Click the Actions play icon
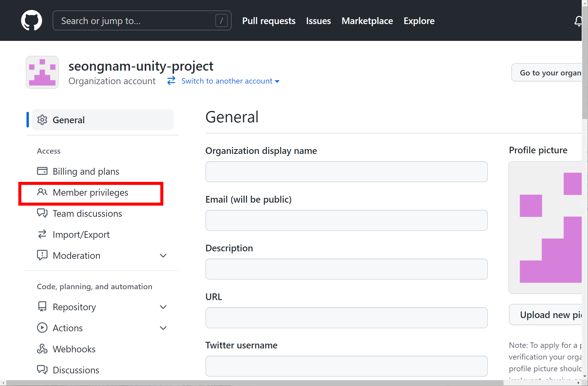The width and height of the screenshot is (588, 386). (x=42, y=328)
